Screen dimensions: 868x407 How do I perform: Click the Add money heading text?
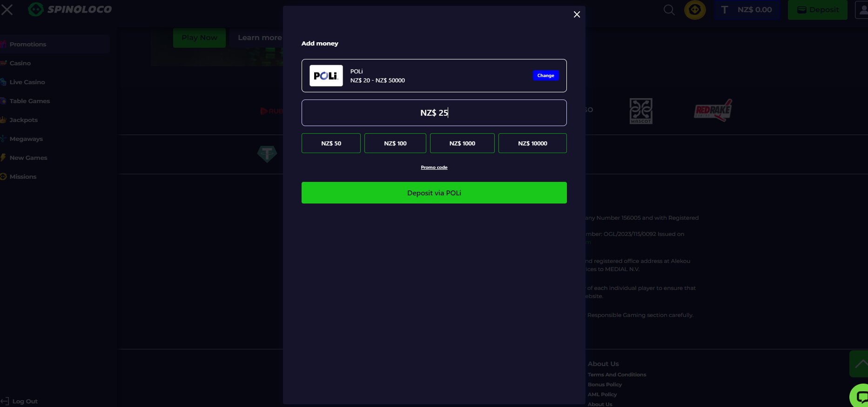(320, 43)
